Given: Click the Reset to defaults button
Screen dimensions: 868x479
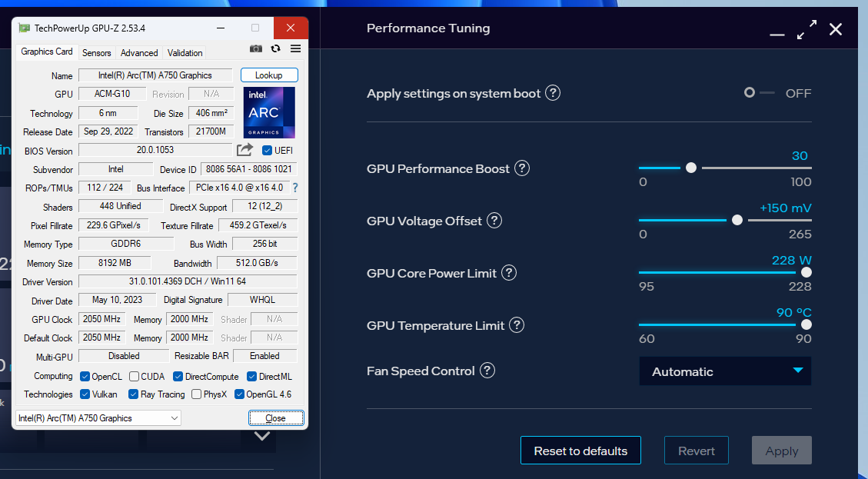Looking at the screenshot, I should (580, 451).
